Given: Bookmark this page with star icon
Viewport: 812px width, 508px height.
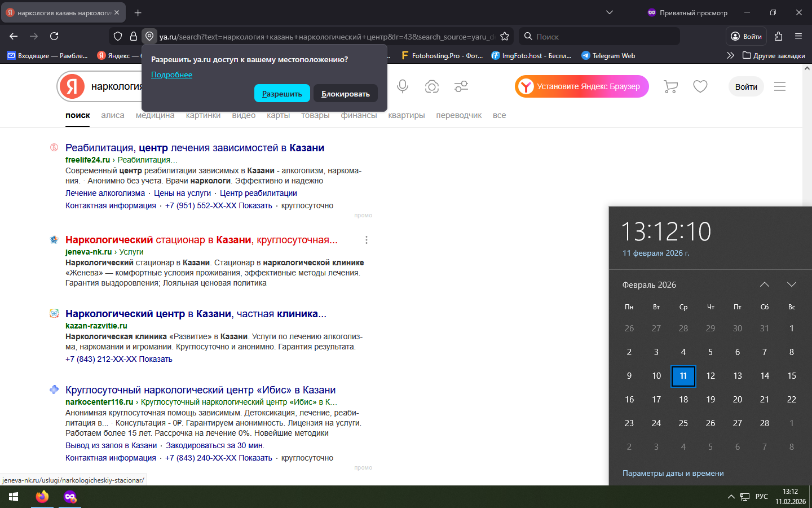Looking at the screenshot, I should click(x=505, y=36).
